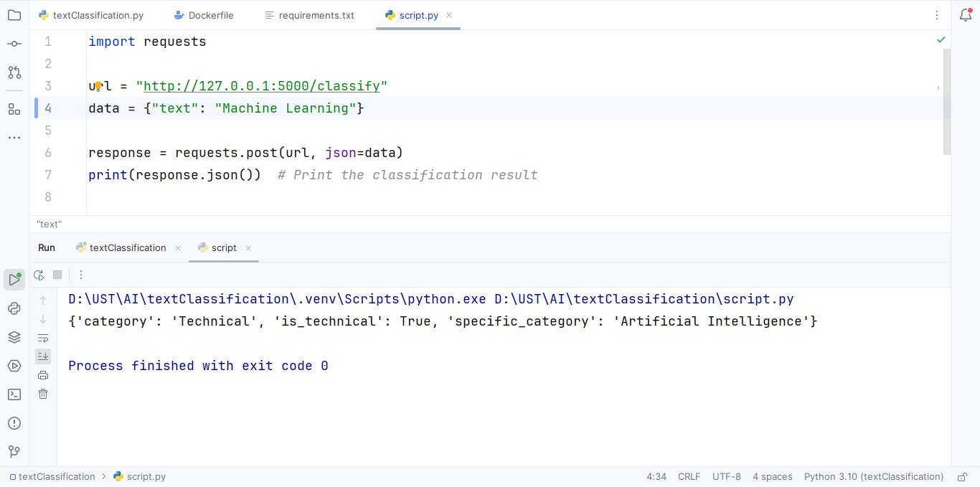Open the Project tool window folder icon
Screen dimensions: 980x487
coord(14,15)
